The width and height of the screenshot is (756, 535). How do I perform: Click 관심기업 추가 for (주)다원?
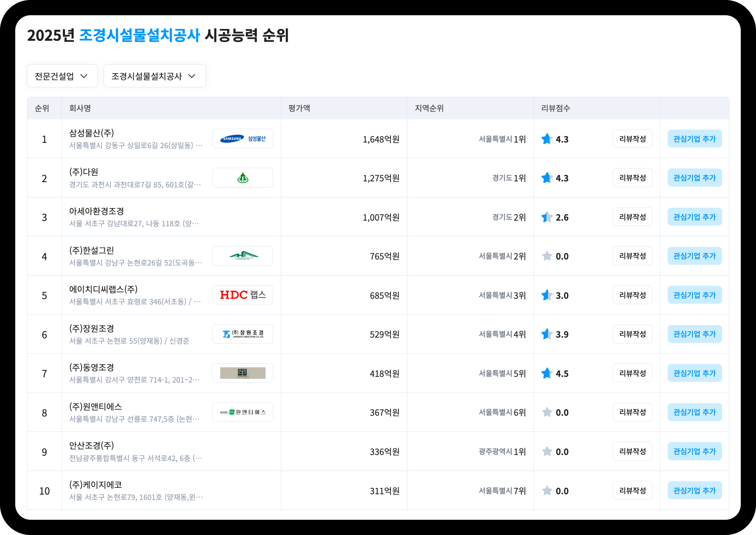[695, 178]
